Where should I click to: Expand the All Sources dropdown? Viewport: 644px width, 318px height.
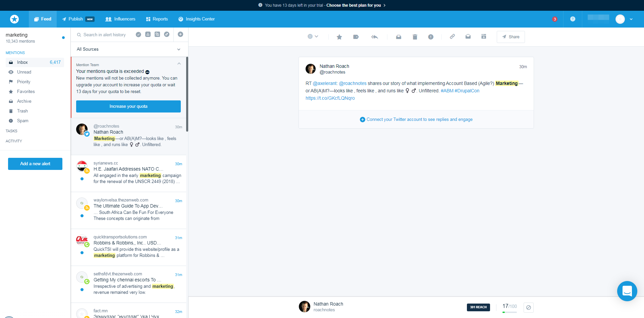[x=129, y=49]
